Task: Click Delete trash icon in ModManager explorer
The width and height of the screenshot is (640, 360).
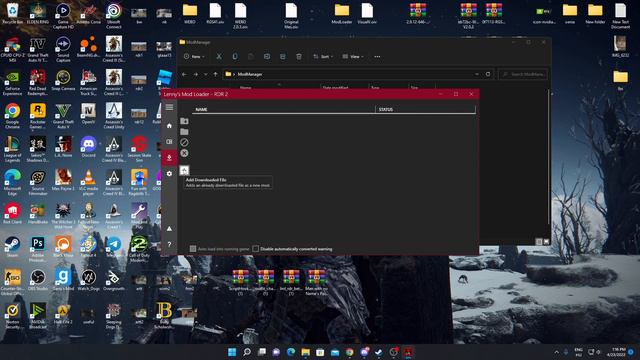Action: click(x=299, y=57)
